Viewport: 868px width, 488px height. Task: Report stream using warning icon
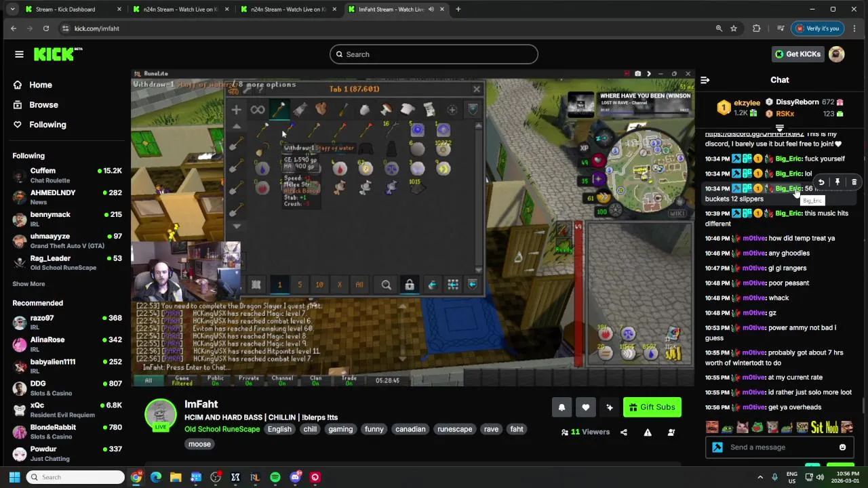[648, 432]
